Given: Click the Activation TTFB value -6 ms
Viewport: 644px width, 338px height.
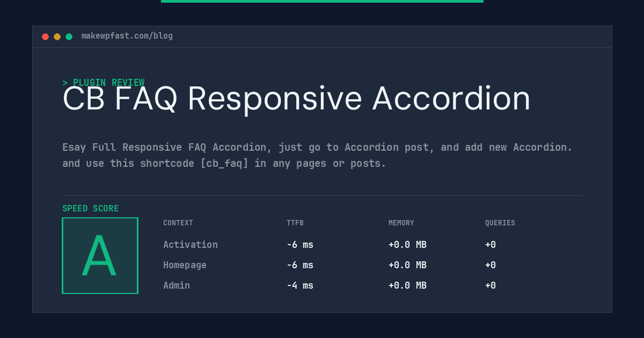Looking at the screenshot, I should pos(300,245).
